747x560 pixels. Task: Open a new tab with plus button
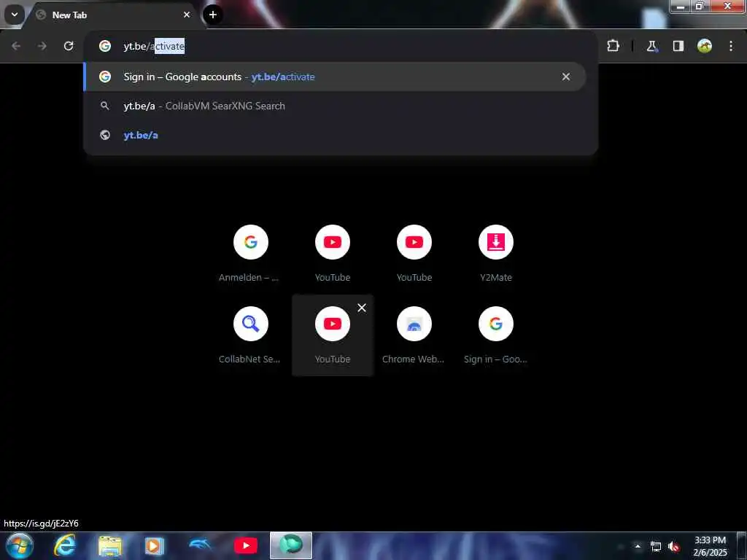(213, 15)
